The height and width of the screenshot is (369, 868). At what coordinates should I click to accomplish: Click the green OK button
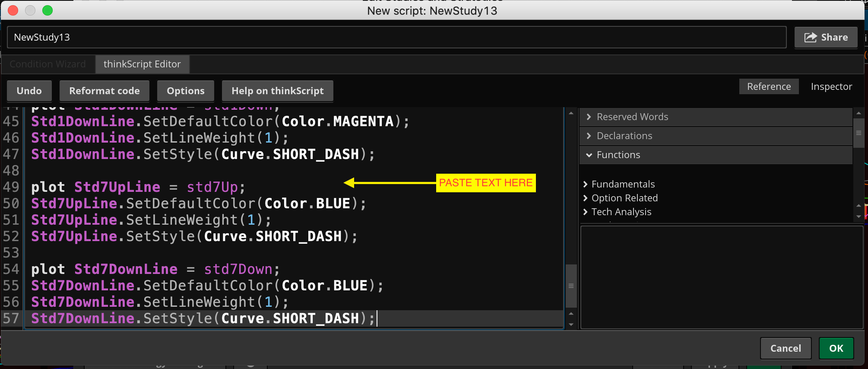tap(836, 348)
